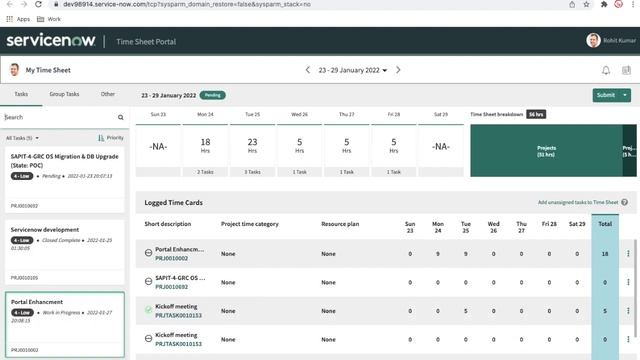Open Apps shortcut in bookmarks bar
The width and height of the screenshot is (640, 360).
(x=18, y=19)
